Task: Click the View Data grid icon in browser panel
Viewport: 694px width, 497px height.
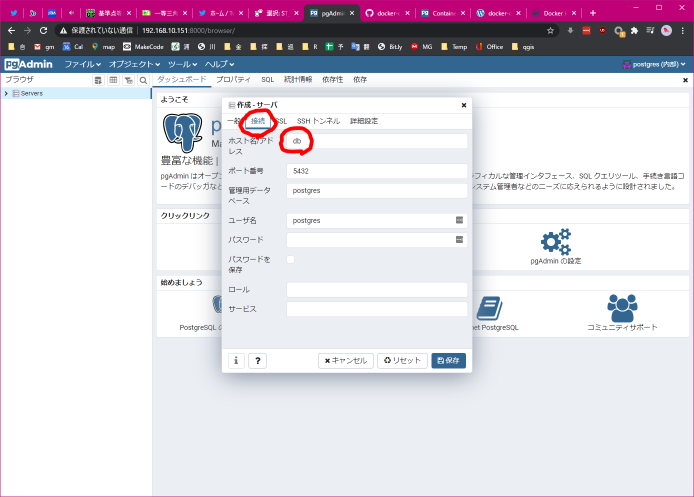Action: (113, 79)
